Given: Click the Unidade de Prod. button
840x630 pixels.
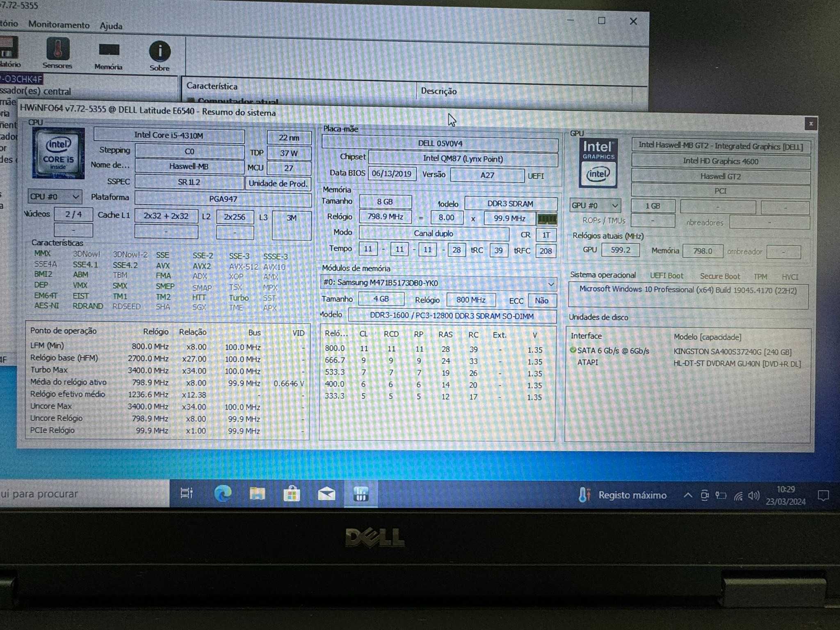Looking at the screenshot, I should pos(278,183).
